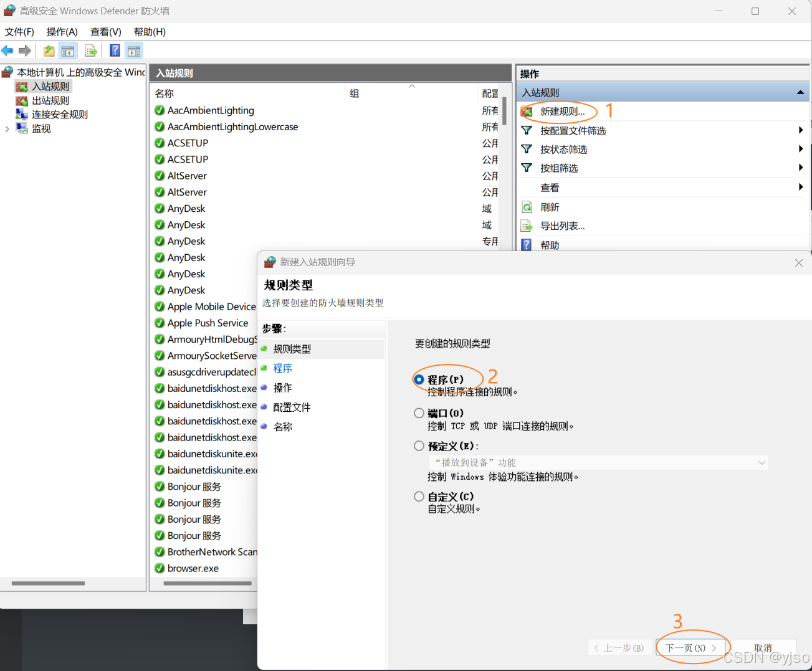Image resolution: width=812 pixels, height=671 pixels.
Task: Click the rules list horizontal scrollbar
Action: tap(208, 584)
